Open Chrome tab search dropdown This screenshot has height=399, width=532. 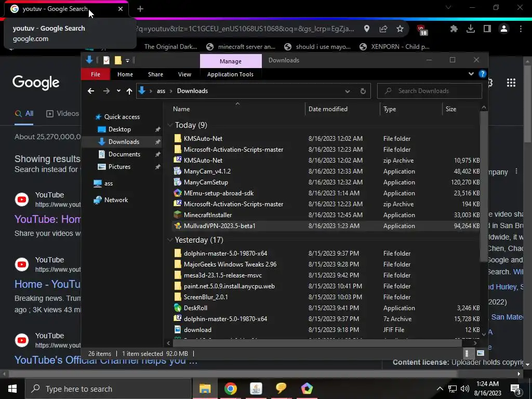click(x=448, y=7)
